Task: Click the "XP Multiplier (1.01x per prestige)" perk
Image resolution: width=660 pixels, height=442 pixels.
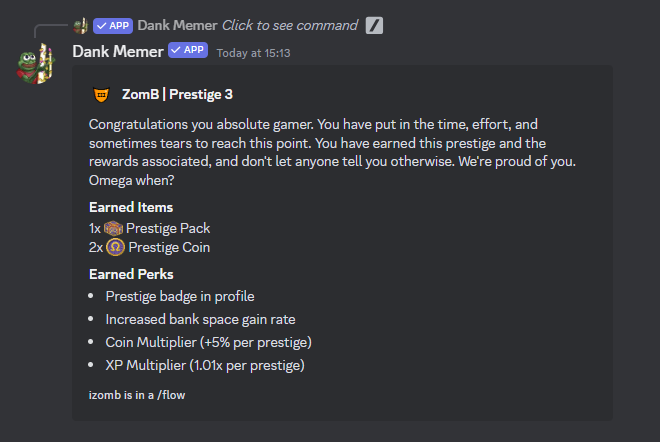Action: pos(205,365)
